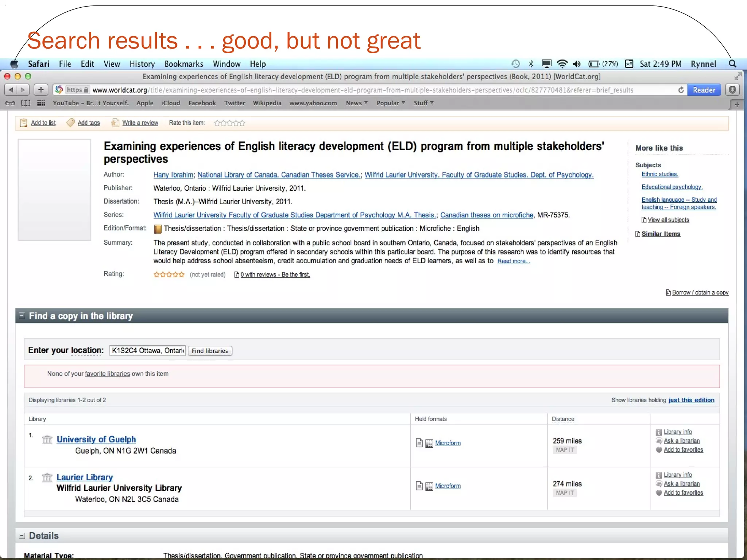Open the View menu
Image resolution: width=747 pixels, height=560 pixels.
112,64
